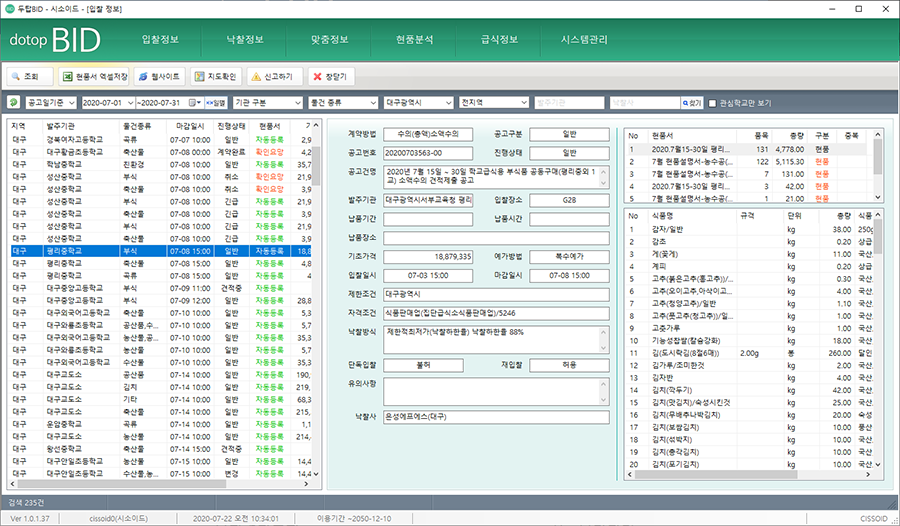Open the 현품분석 menu tab
Viewport: 900px width, 526px height.
[415, 40]
